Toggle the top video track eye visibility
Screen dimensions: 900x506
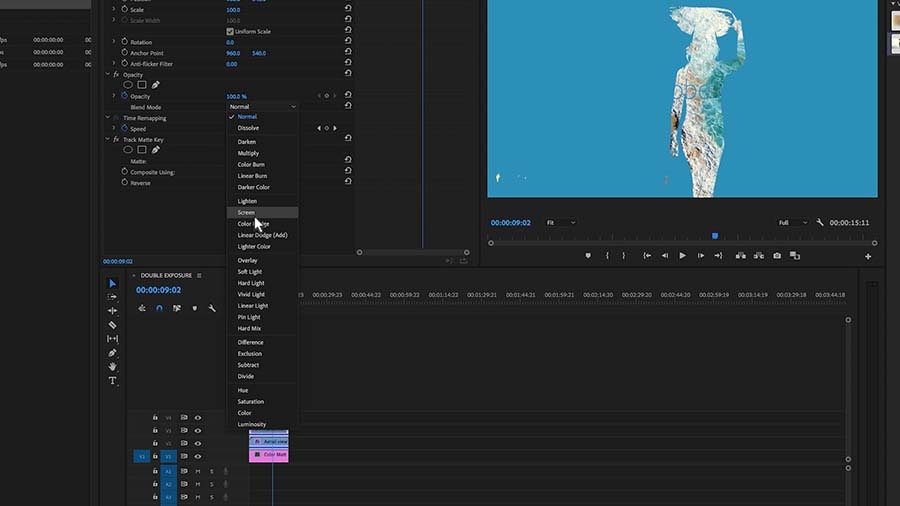[x=198, y=418]
